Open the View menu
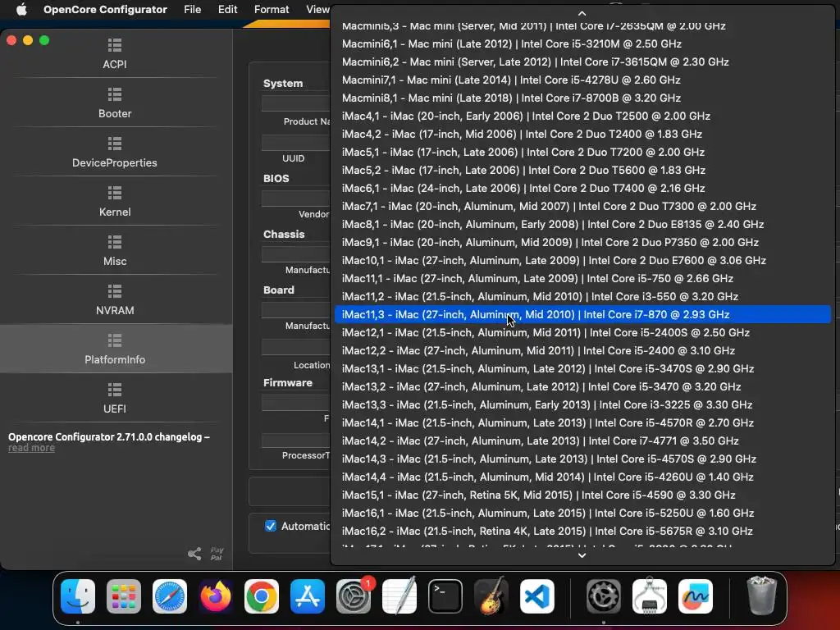840x630 pixels. coord(317,9)
